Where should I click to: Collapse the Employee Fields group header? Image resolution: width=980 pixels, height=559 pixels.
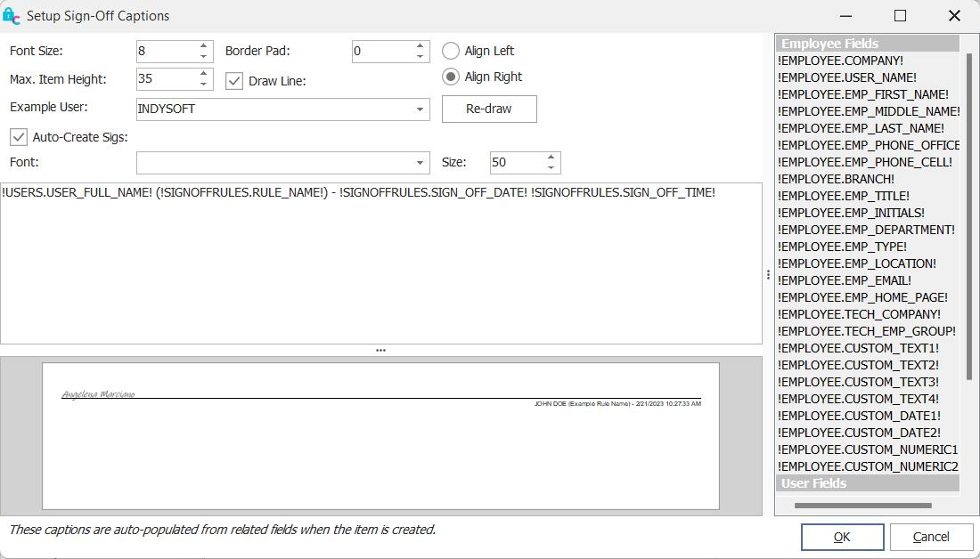pos(867,44)
